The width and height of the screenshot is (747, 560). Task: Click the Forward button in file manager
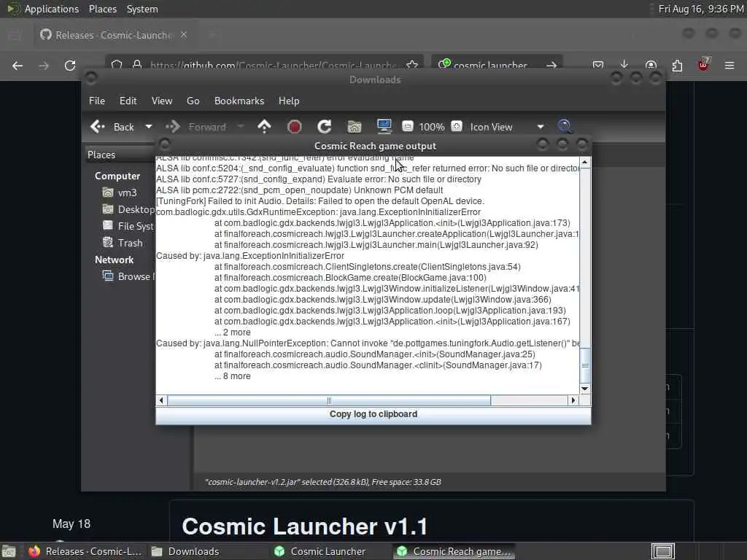(x=196, y=127)
